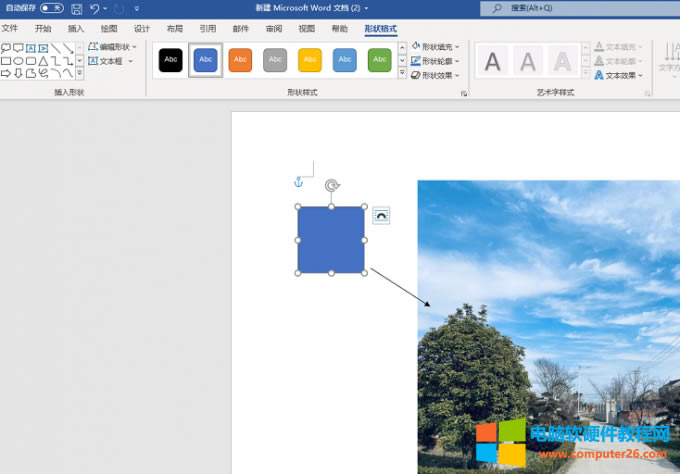Open the 形状样式 dialog launcher icon

click(x=464, y=93)
